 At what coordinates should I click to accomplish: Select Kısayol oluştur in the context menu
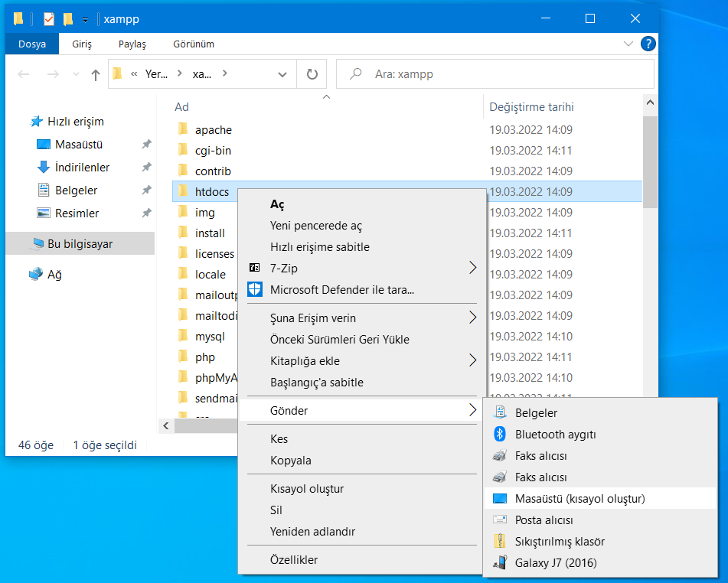point(362,488)
